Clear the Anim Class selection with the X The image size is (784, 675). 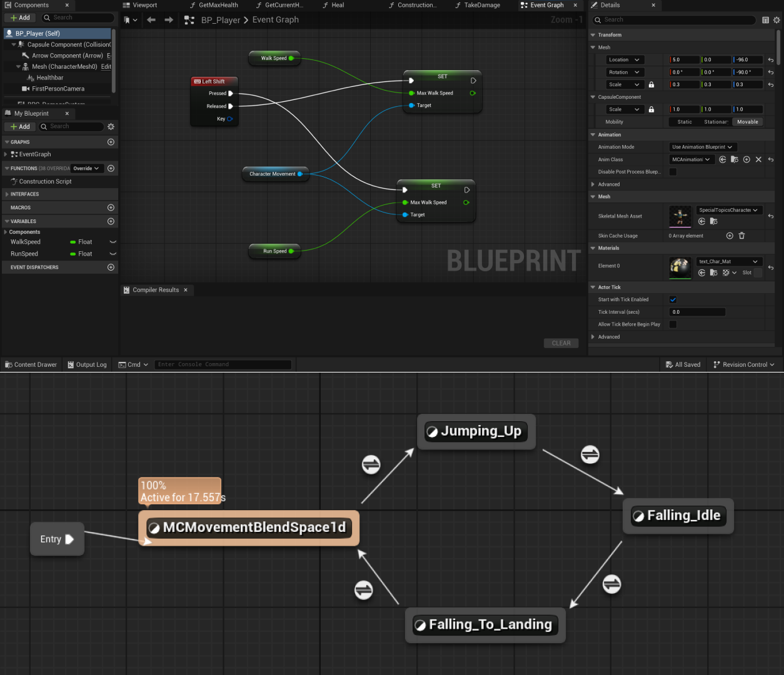point(758,159)
